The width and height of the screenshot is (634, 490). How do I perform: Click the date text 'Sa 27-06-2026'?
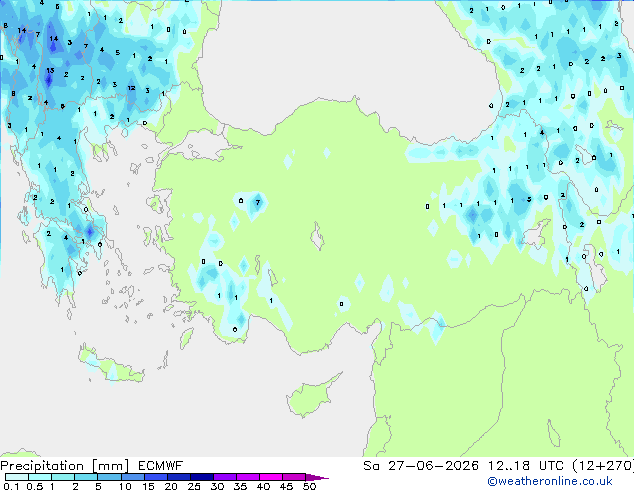point(421,466)
